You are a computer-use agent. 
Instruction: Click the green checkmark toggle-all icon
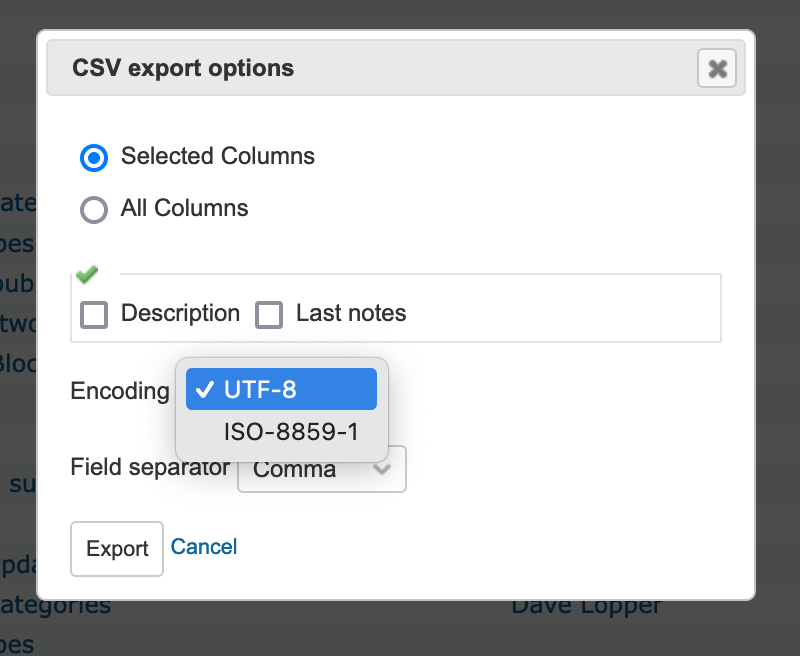(x=87, y=274)
